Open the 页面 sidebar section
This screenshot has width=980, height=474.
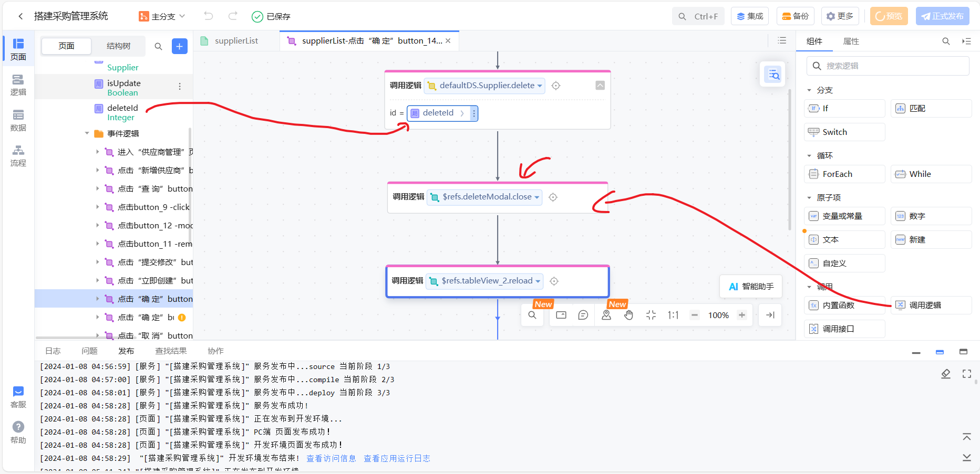18,49
